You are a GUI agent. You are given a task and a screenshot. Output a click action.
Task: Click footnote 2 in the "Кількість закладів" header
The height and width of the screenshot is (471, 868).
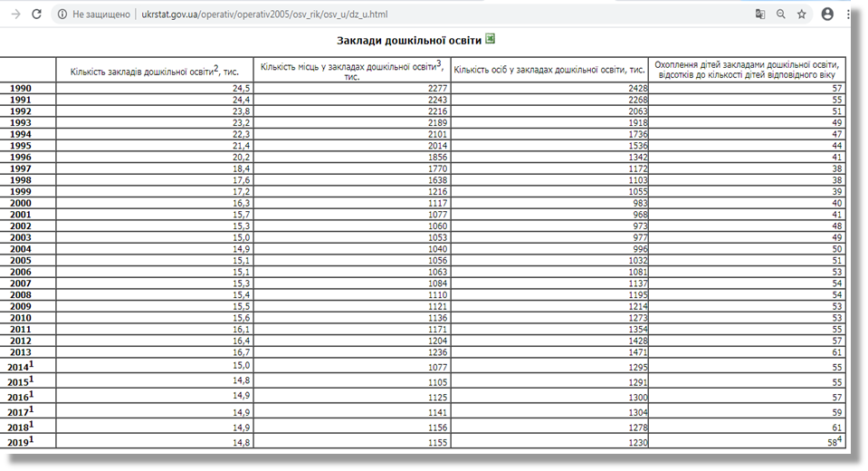pos(215,67)
